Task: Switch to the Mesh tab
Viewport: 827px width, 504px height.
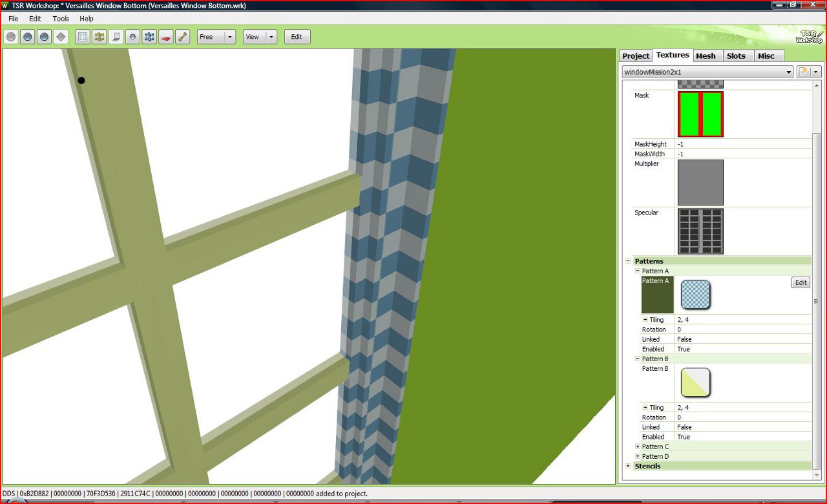Action: 706,56
